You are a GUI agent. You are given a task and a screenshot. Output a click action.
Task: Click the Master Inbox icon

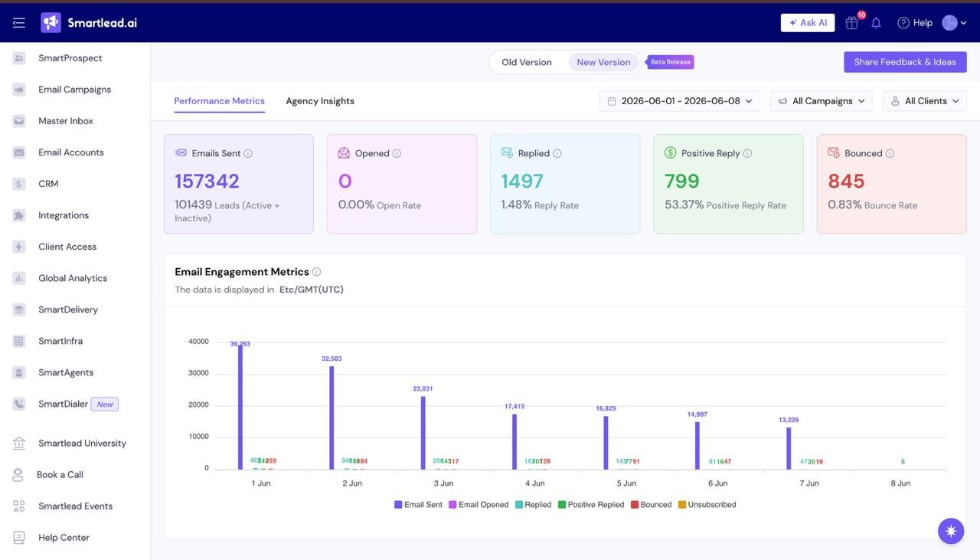[19, 121]
